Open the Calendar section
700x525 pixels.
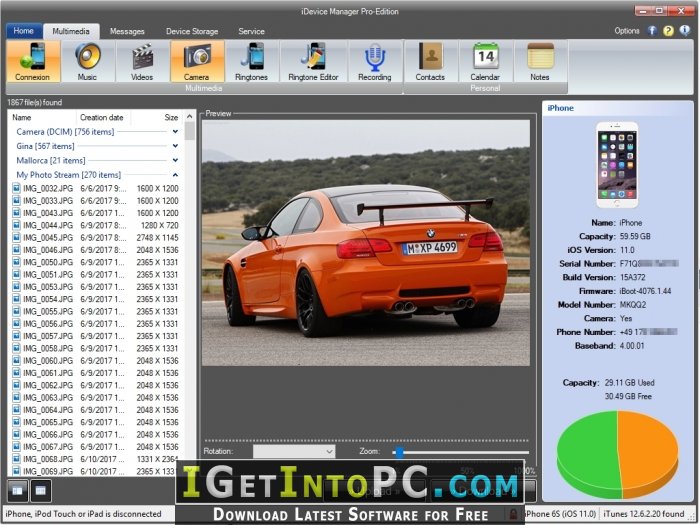[485, 62]
